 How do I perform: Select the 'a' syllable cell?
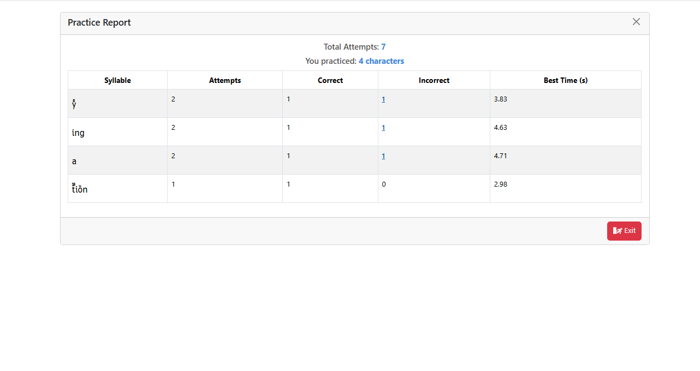[118, 160]
